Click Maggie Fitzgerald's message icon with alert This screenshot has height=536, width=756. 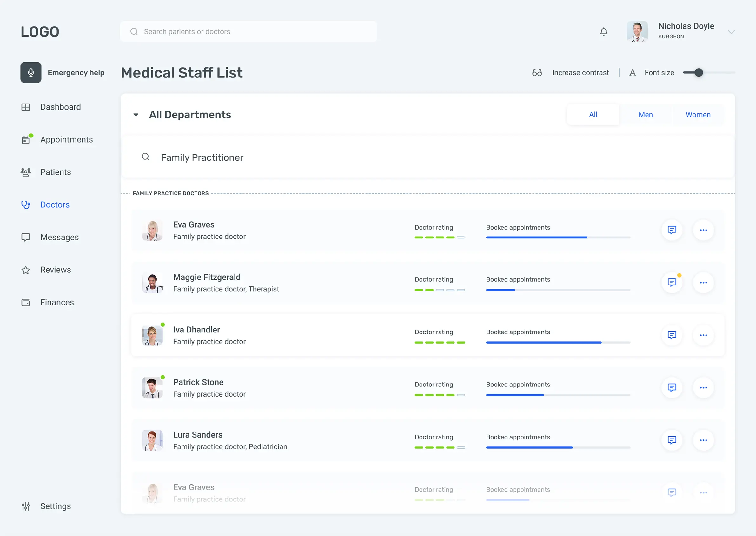(x=672, y=283)
